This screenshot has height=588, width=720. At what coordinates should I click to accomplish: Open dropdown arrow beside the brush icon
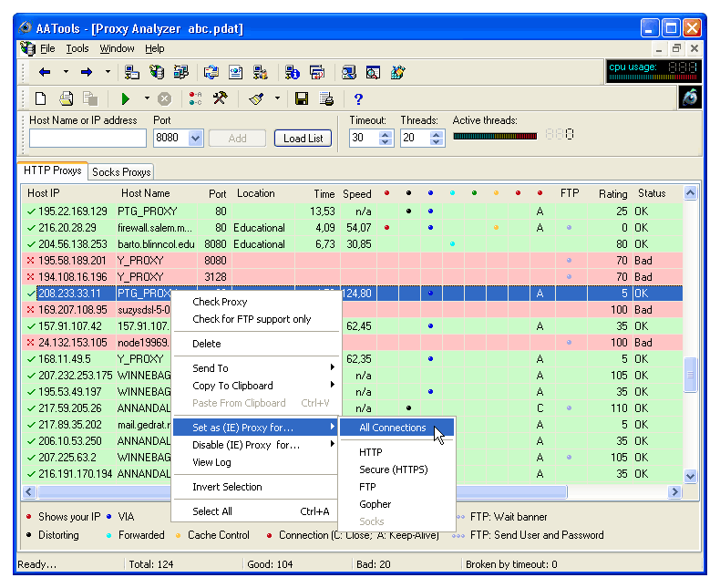[x=277, y=99]
